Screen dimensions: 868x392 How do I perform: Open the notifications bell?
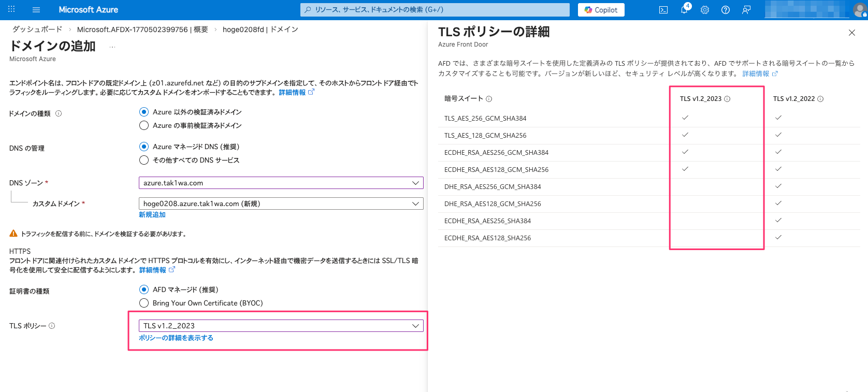684,10
